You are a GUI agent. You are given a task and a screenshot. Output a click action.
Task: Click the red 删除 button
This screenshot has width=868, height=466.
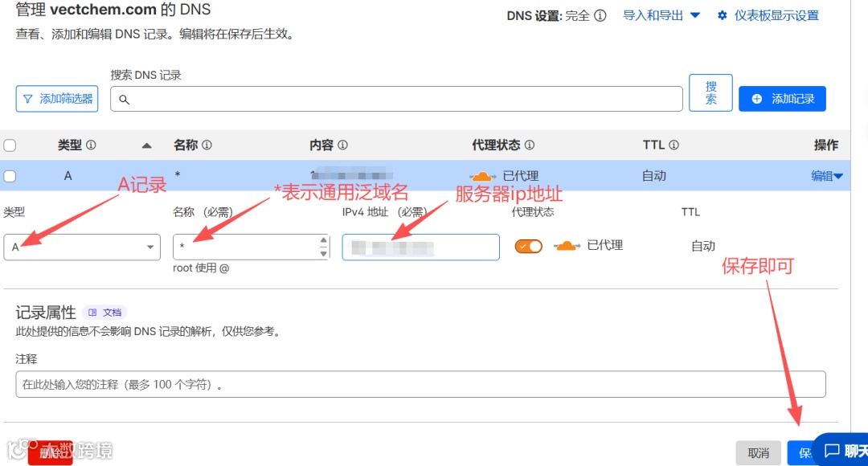coord(51,452)
